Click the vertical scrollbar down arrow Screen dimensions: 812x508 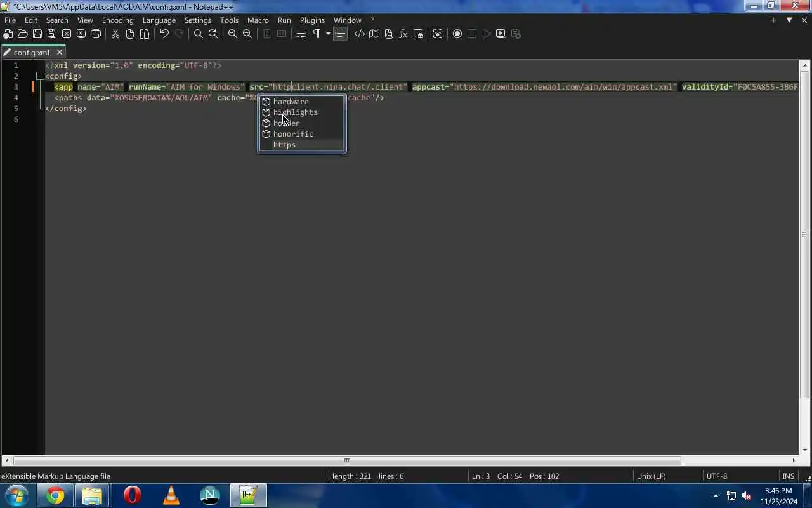(805, 450)
